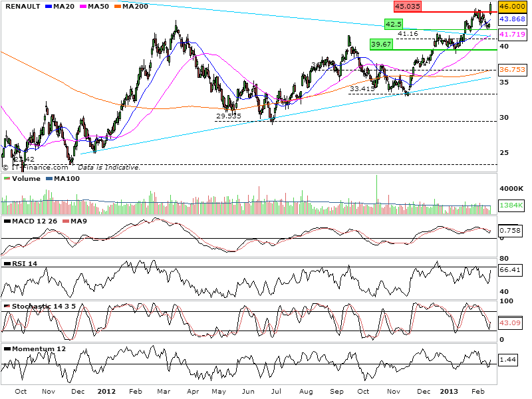Click the 33.415 level annotation
This screenshot has height=399, width=532.
pyautogui.click(x=362, y=89)
